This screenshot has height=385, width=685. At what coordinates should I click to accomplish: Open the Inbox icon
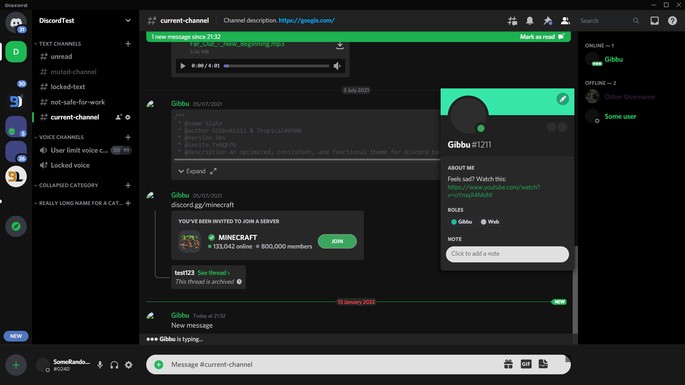coord(654,21)
